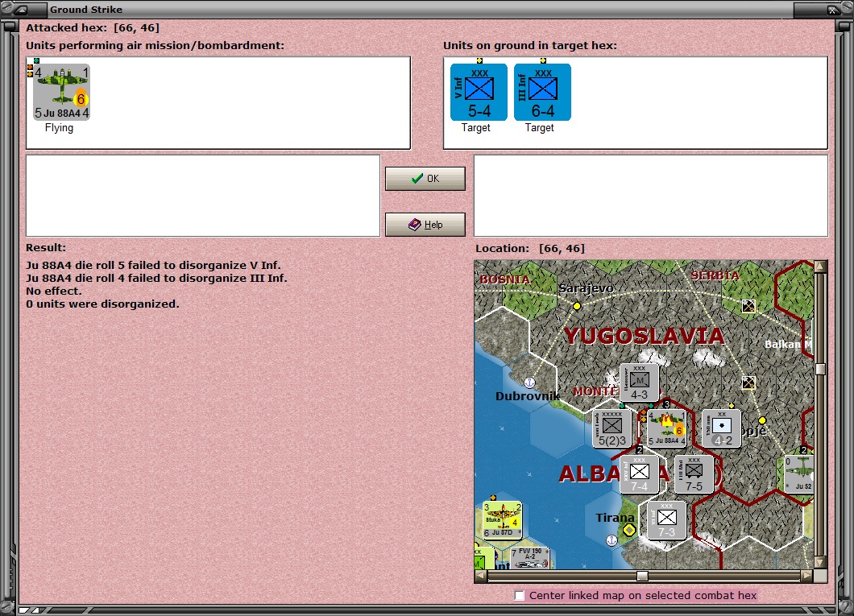Click the 7-5 motorized corps counter on map
The height and width of the screenshot is (616, 854).
click(694, 474)
